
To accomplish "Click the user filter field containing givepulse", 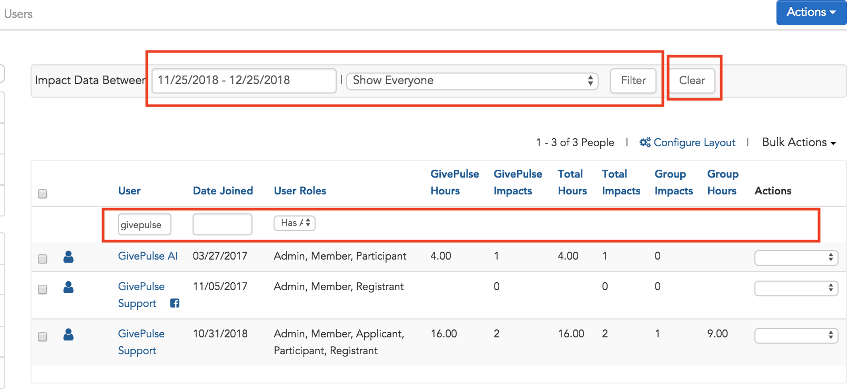I will tap(145, 224).
